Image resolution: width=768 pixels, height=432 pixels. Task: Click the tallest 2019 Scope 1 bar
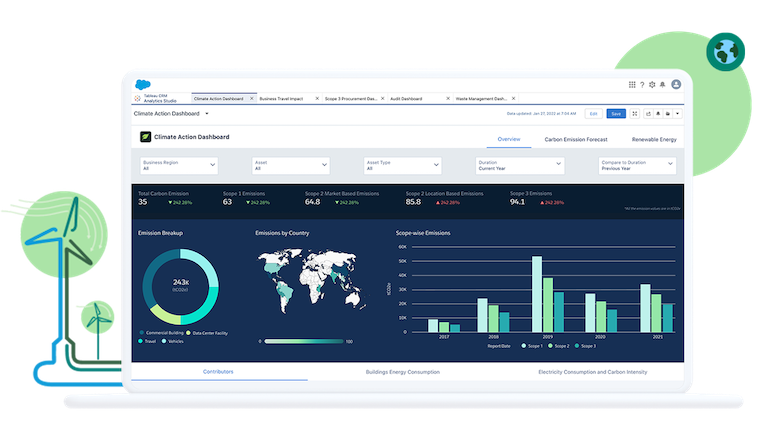[x=537, y=294]
